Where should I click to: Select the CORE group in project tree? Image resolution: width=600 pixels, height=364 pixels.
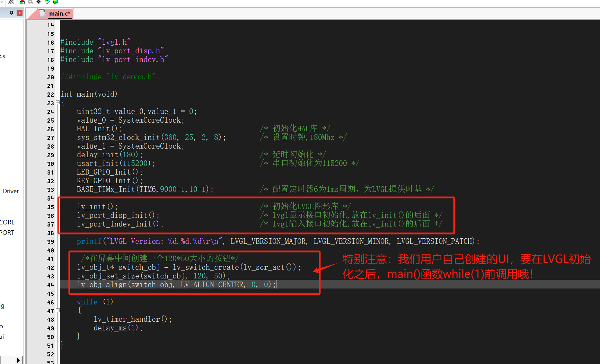(7, 222)
